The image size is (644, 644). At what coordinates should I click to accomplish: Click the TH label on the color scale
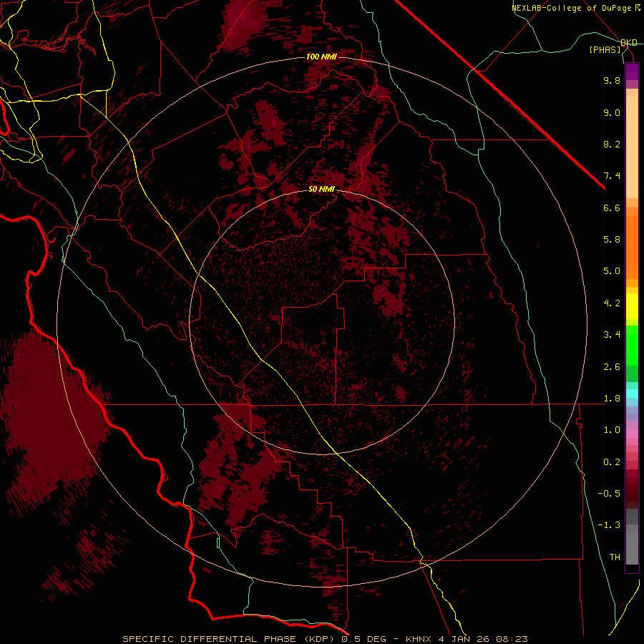[x=615, y=557]
